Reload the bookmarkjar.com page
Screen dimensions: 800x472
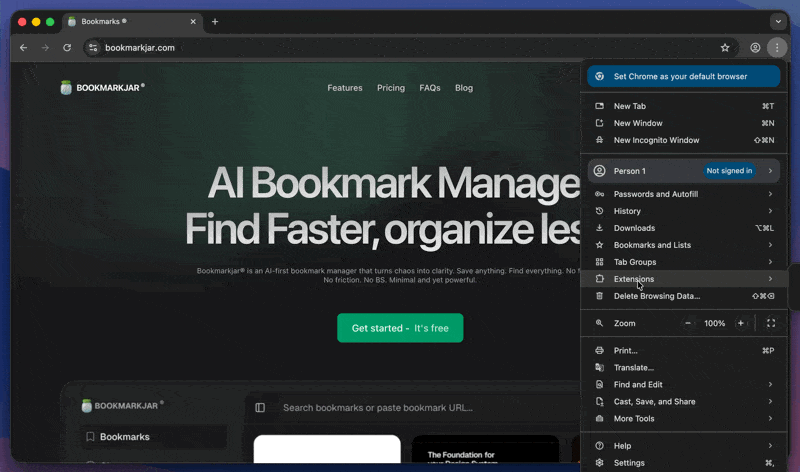point(67,47)
